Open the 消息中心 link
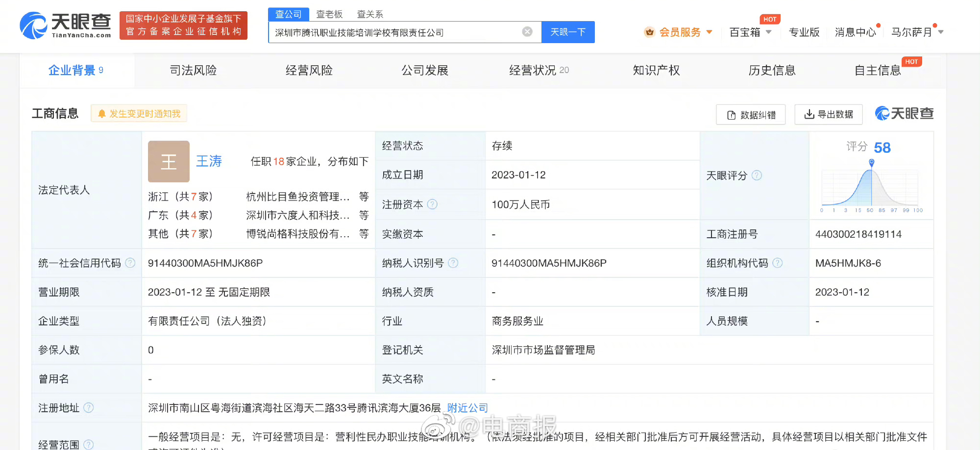This screenshot has width=980, height=450. click(856, 32)
